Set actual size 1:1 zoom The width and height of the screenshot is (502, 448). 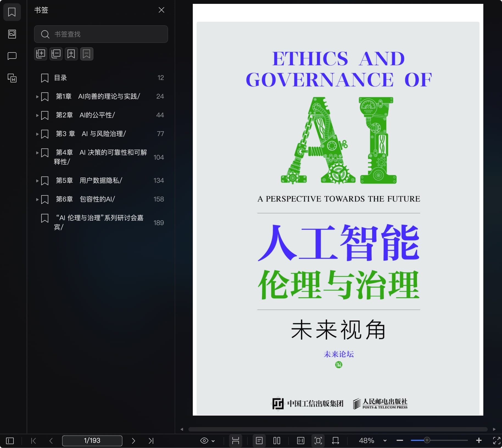click(x=301, y=441)
